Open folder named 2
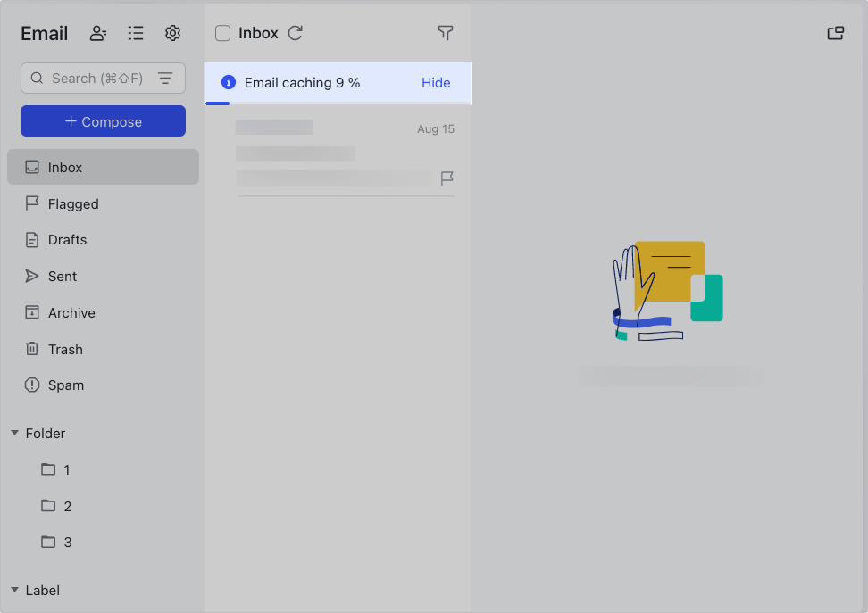The height and width of the screenshot is (613, 868). [x=67, y=506]
